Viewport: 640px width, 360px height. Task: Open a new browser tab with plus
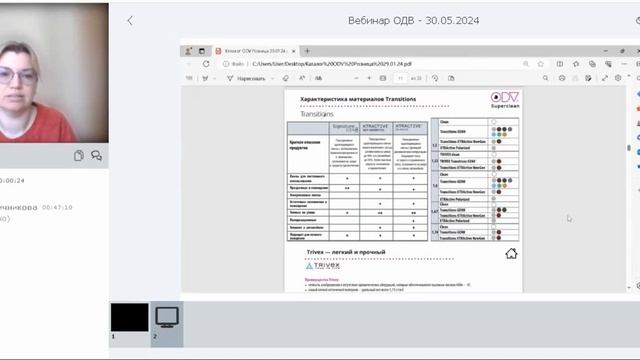click(307, 51)
